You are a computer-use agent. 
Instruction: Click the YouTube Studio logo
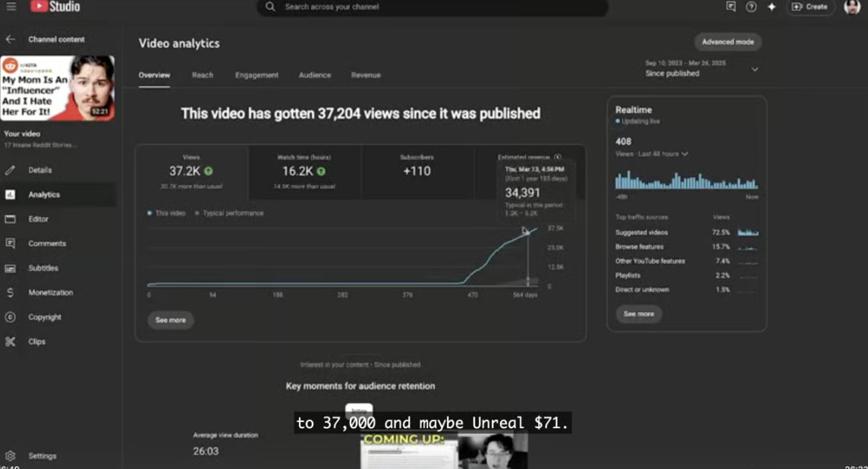click(x=55, y=7)
